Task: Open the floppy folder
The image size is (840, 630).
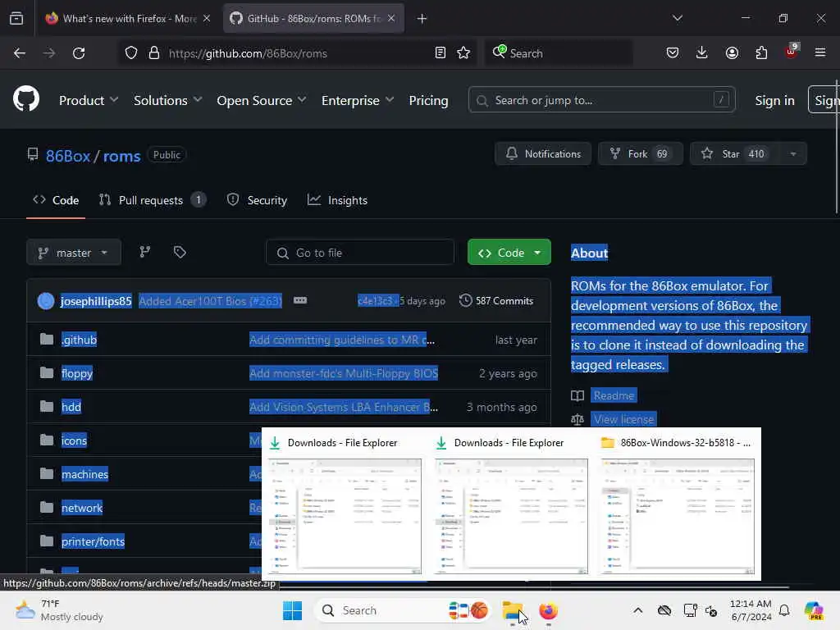Action: tap(76, 373)
